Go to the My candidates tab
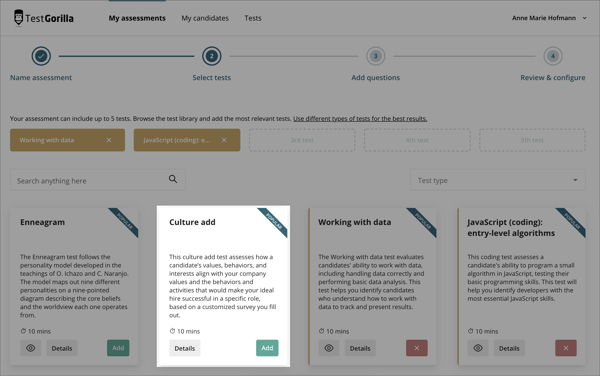 point(205,18)
